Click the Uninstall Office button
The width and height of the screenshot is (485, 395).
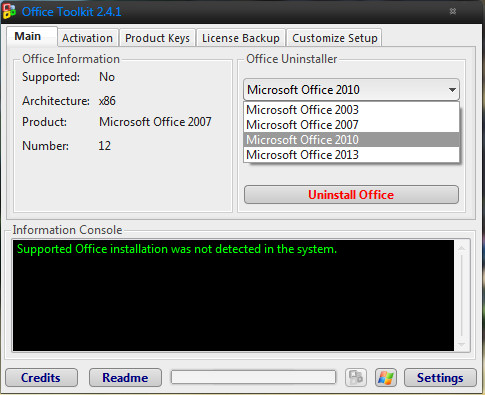click(351, 195)
